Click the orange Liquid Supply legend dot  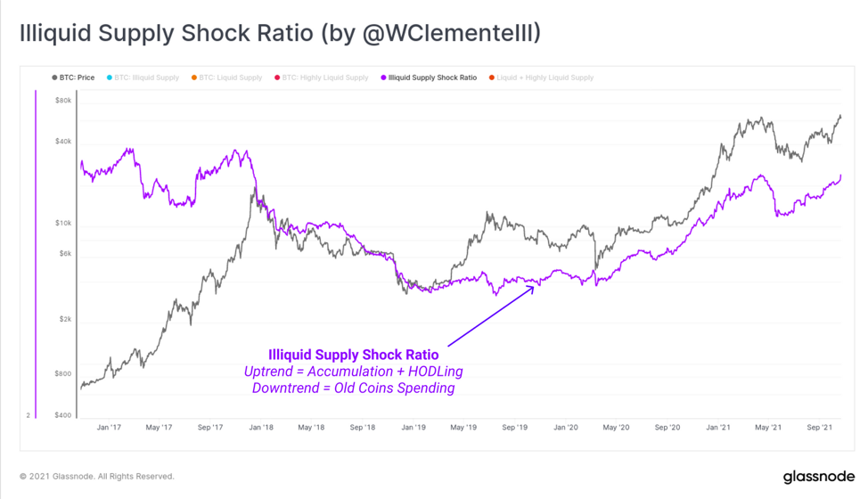pos(193,78)
